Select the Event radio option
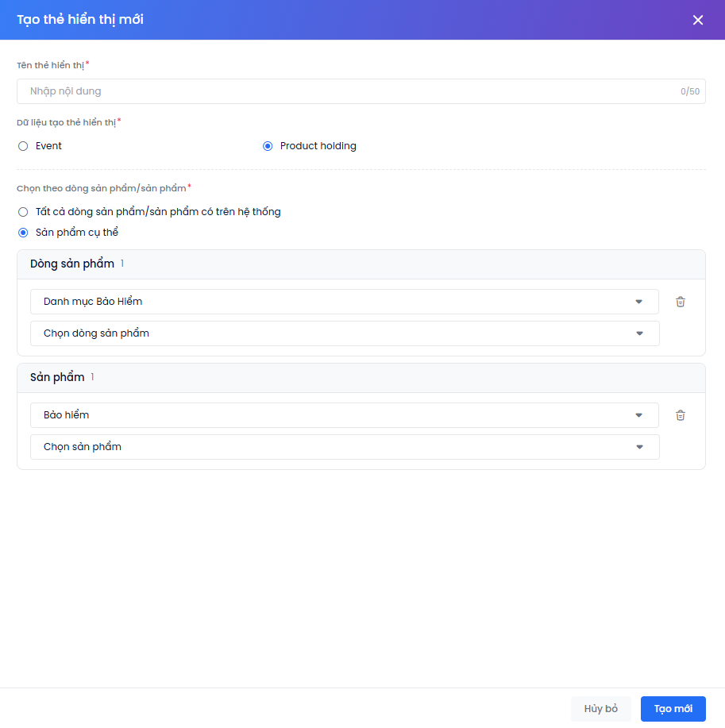725x728 pixels. [23, 146]
